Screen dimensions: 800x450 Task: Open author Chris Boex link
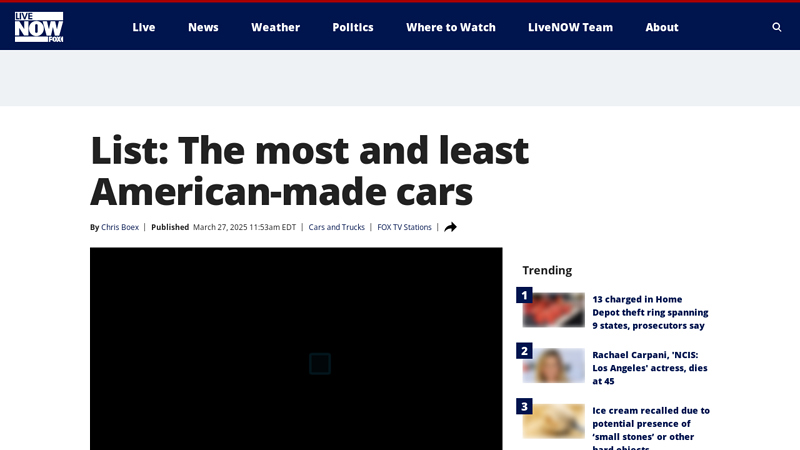coord(120,227)
